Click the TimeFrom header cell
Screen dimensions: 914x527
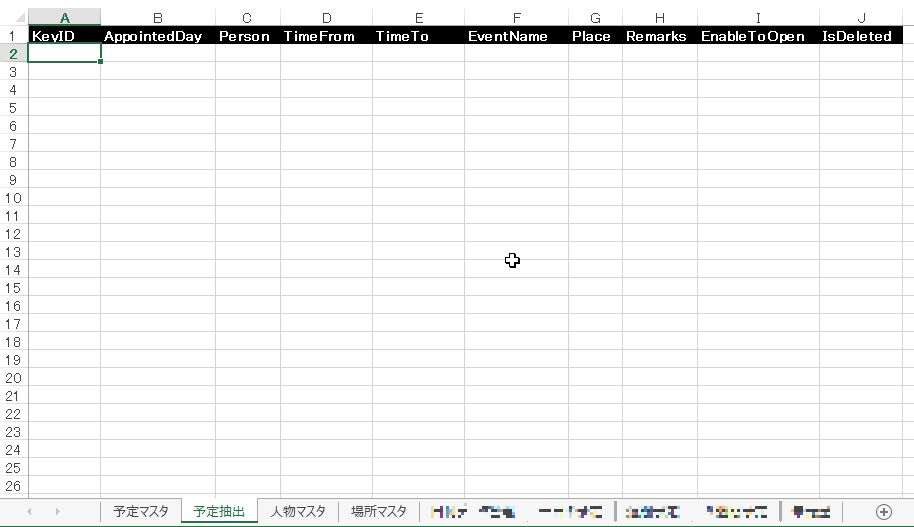pyautogui.click(x=326, y=36)
